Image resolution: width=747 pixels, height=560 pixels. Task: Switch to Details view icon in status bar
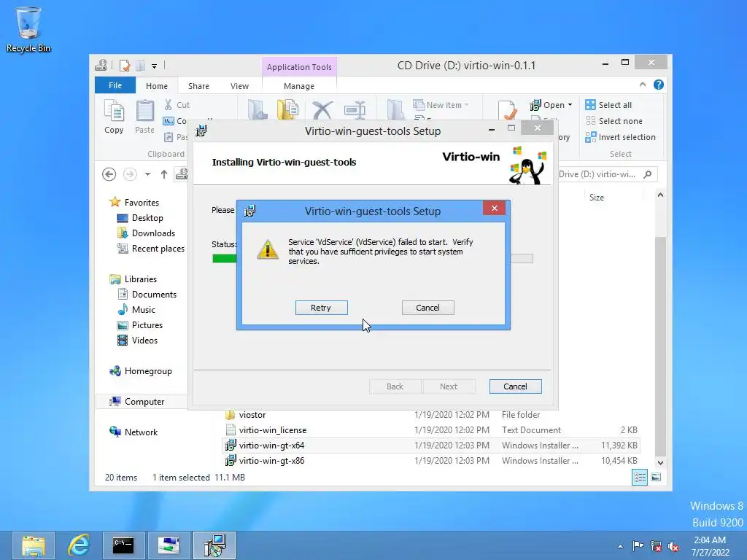(x=640, y=477)
